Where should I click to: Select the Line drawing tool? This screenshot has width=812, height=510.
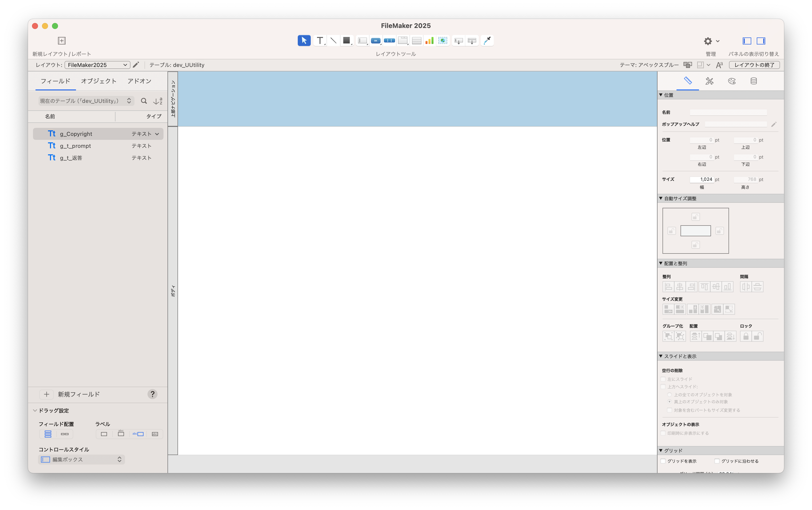333,40
